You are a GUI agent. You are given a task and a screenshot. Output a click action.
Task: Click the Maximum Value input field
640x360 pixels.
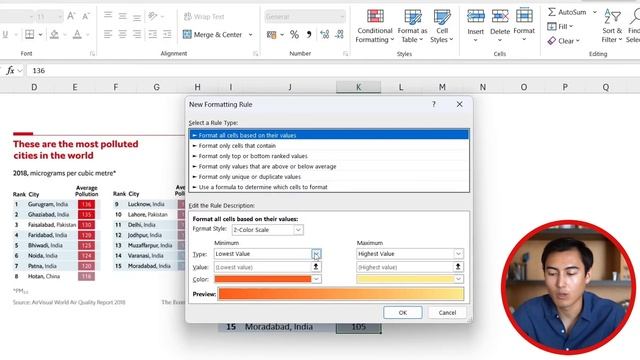(x=405, y=267)
